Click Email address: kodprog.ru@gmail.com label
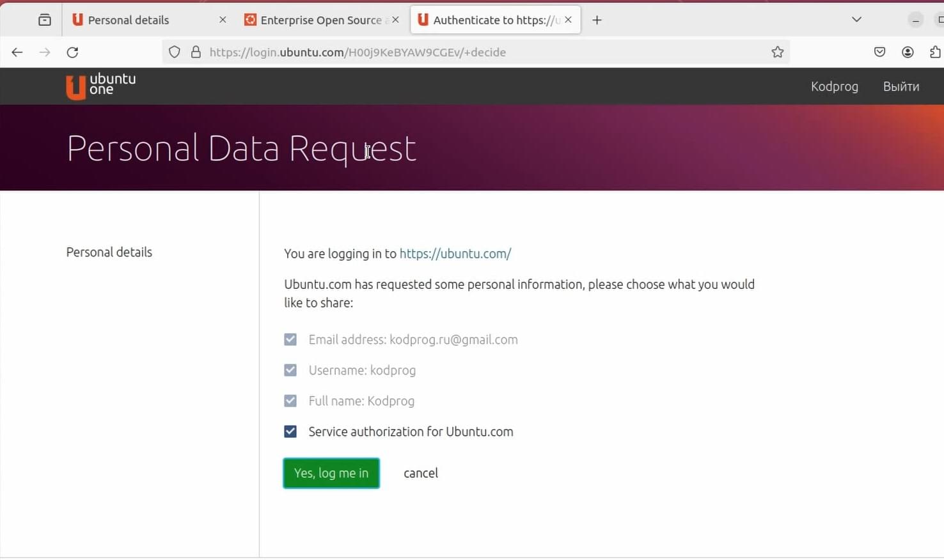Viewport: 944px width, 560px height. pos(413,339)
